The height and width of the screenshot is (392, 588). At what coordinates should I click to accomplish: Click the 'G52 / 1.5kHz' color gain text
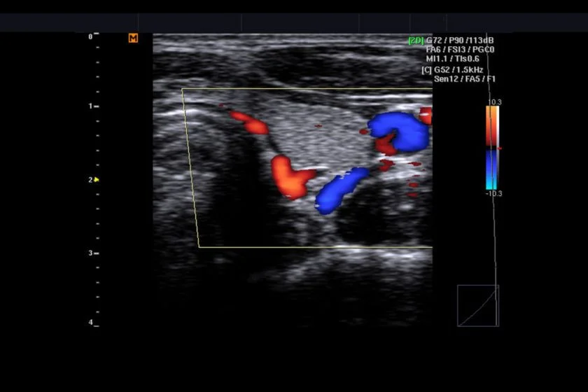point(458,70)
